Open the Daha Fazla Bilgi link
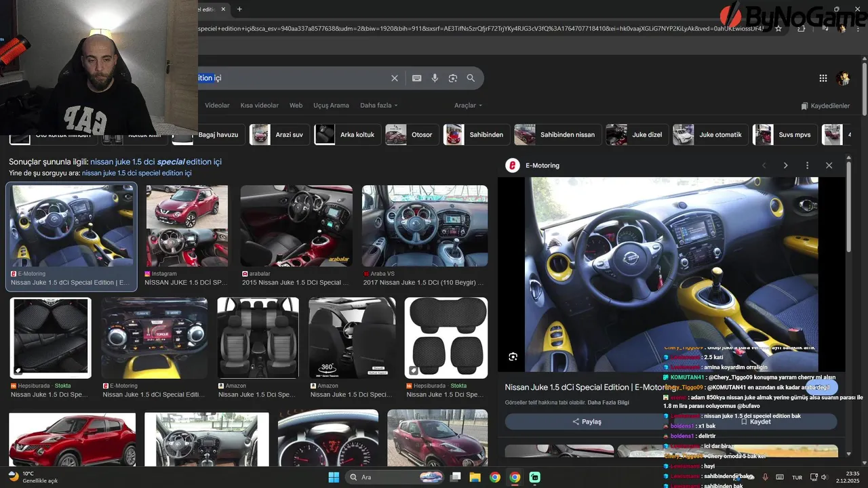Screen dimensions: 868x488 (x=608, y=403)
